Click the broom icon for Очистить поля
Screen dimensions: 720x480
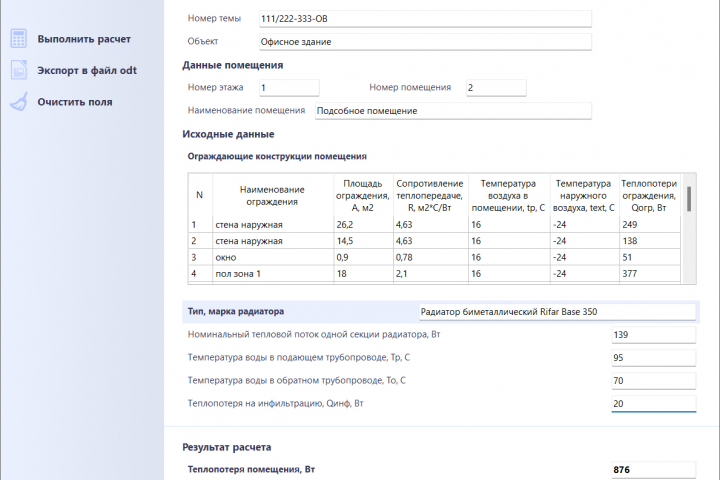point(19,102)
